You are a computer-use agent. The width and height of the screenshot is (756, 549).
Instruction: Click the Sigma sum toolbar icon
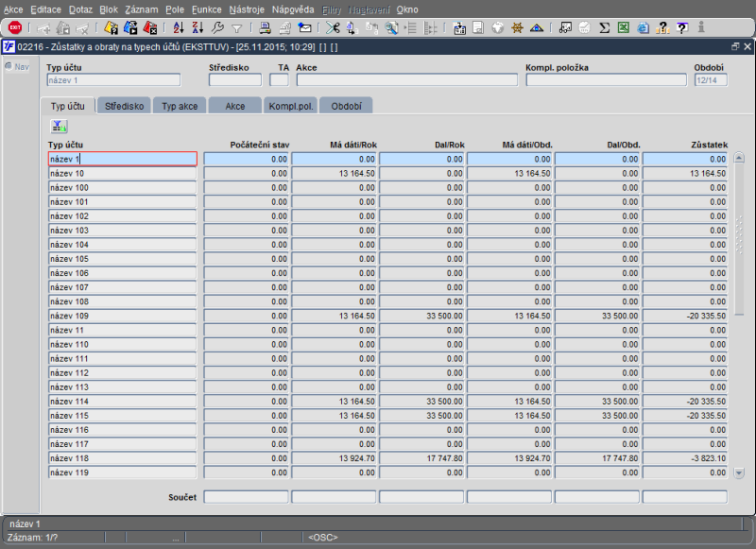[x=604, y=28]
